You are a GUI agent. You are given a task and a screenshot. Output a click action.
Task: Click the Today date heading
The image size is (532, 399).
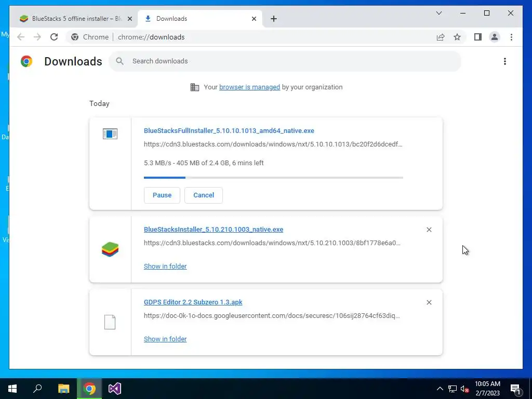[99, 103]
